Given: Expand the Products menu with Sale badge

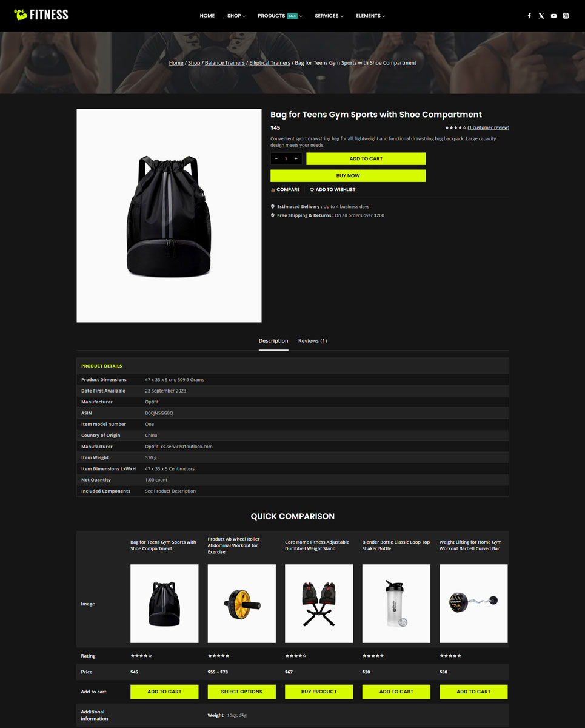Looking at the screenshot, I should point(280,16).
